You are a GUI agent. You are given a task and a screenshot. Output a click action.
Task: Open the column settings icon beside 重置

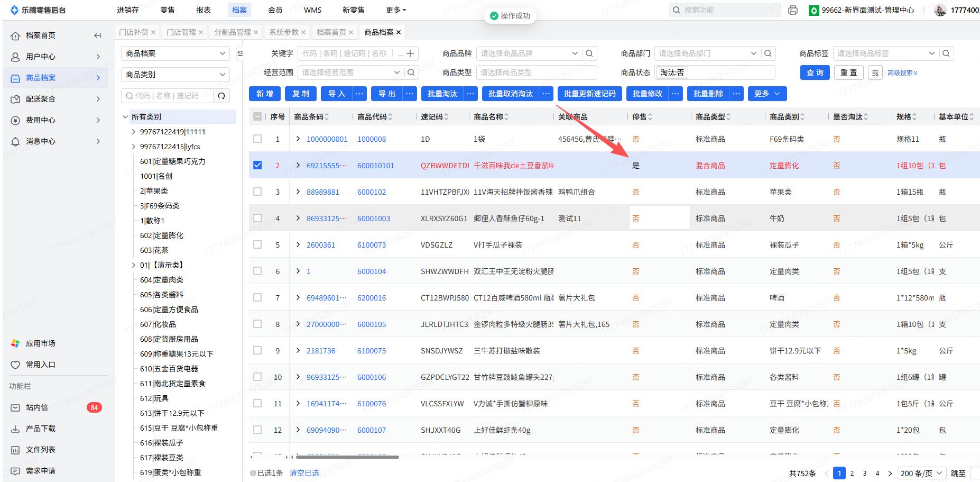(875, 72)
